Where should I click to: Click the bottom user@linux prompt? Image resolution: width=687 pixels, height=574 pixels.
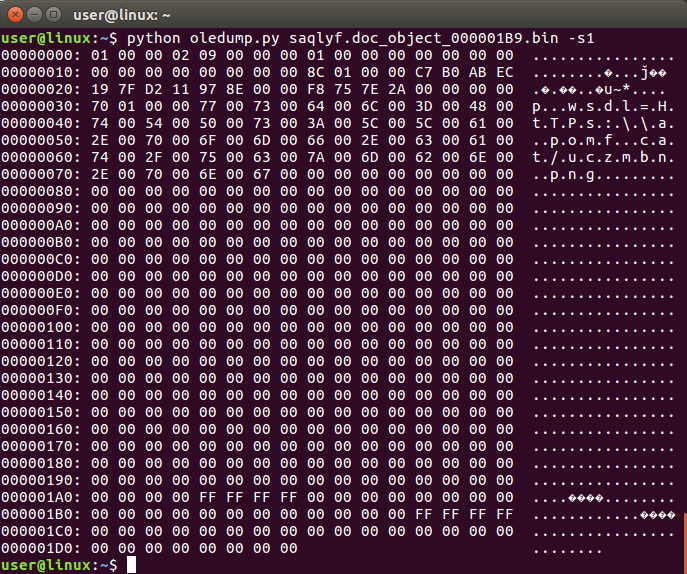point(59,565)
